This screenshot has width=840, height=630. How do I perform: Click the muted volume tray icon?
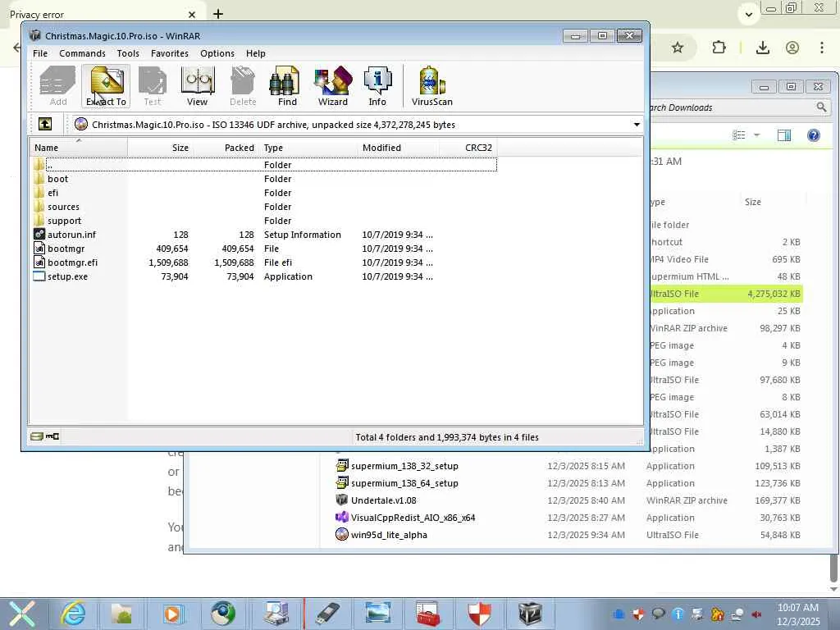point(756,614)
